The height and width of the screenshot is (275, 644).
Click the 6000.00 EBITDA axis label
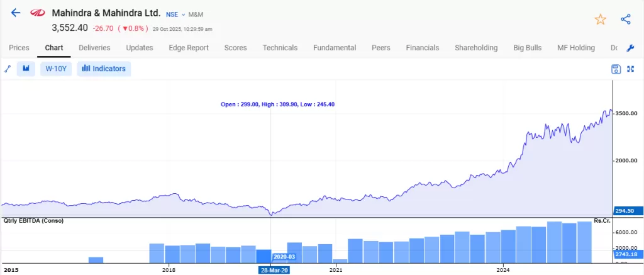click(626, 233)
